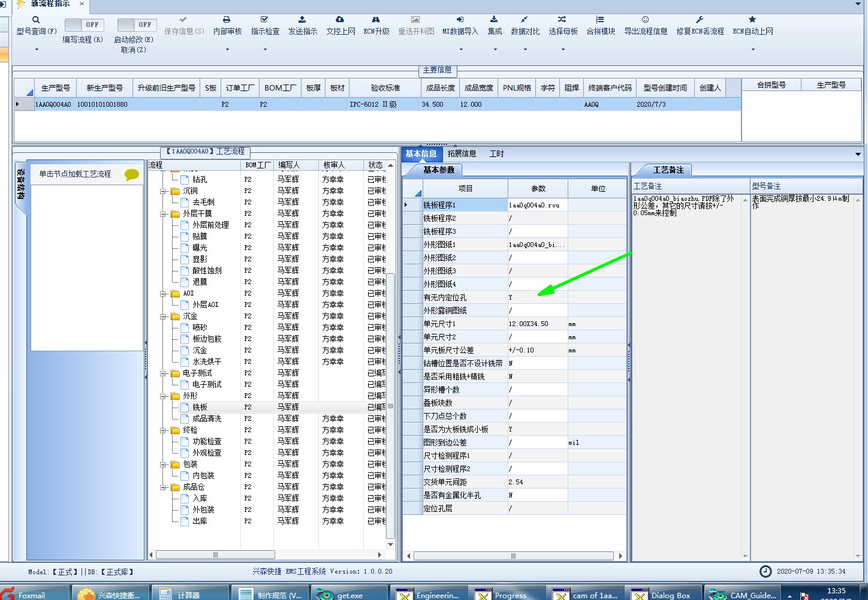
Task: Click 合拼型号 column header
Action: coord(771,85)
